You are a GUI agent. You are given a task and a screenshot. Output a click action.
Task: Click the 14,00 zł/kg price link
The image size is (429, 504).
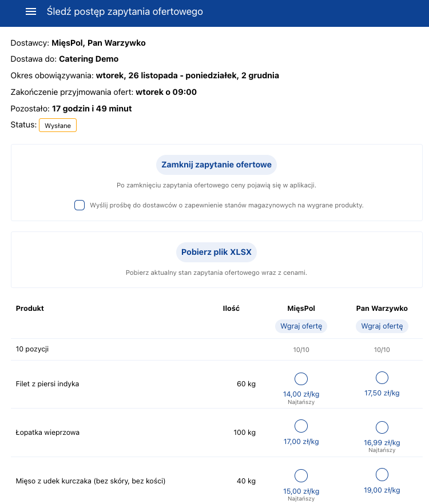(301, 394)
